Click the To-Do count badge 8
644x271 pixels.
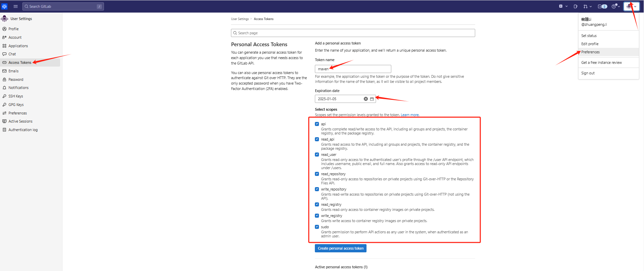[605, 6]
